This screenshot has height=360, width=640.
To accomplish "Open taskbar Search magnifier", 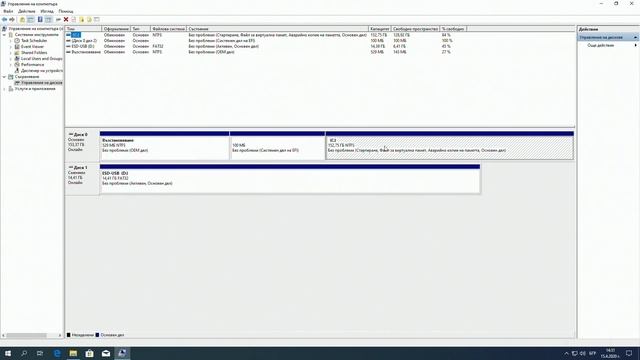I will pyautogui.click(x=24, y=353).
